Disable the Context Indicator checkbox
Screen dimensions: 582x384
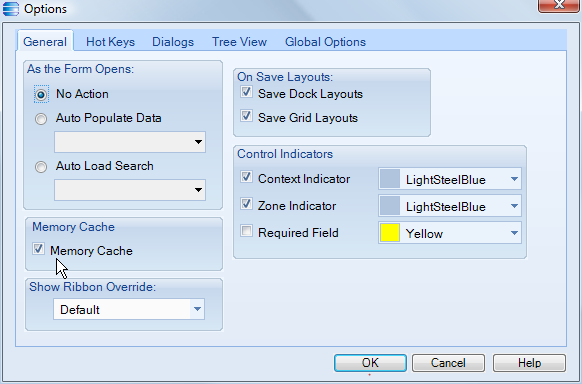pyautogui.click(x=246, y=177)
